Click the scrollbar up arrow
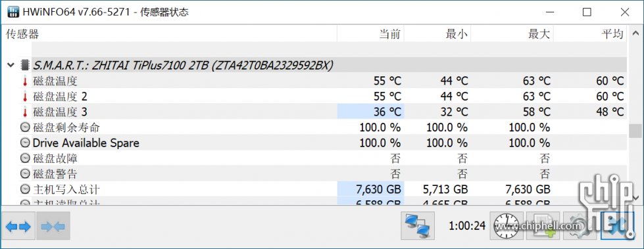 point(635,34)
